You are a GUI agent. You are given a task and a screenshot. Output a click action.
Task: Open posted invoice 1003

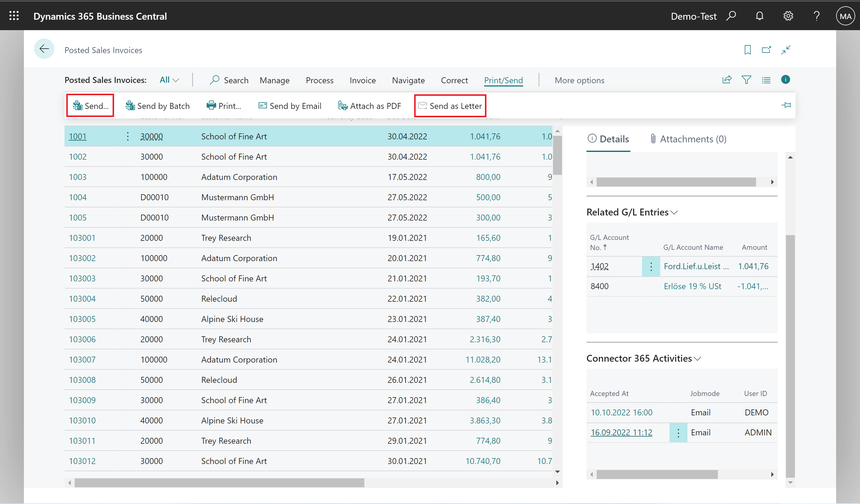(x=77, y=177)
